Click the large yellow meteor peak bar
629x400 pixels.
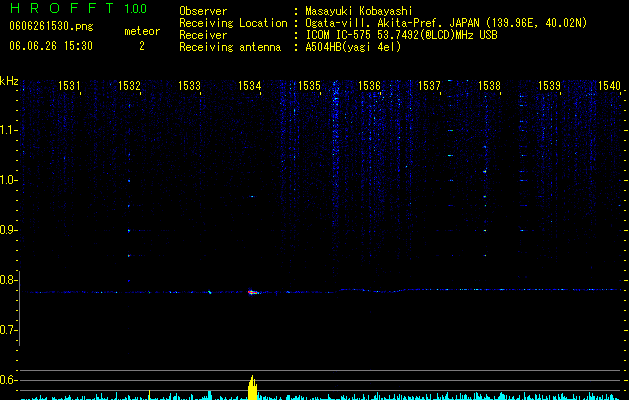[252, 388]
